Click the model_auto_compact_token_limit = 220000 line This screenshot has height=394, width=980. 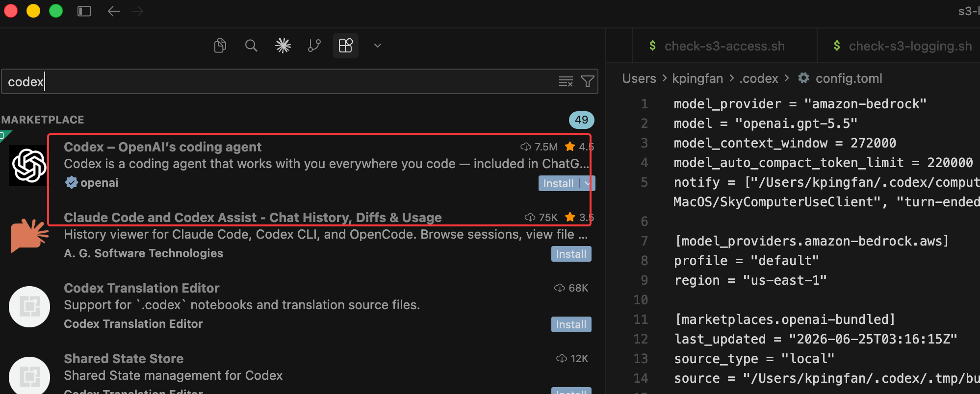click(x=823, y=163)
